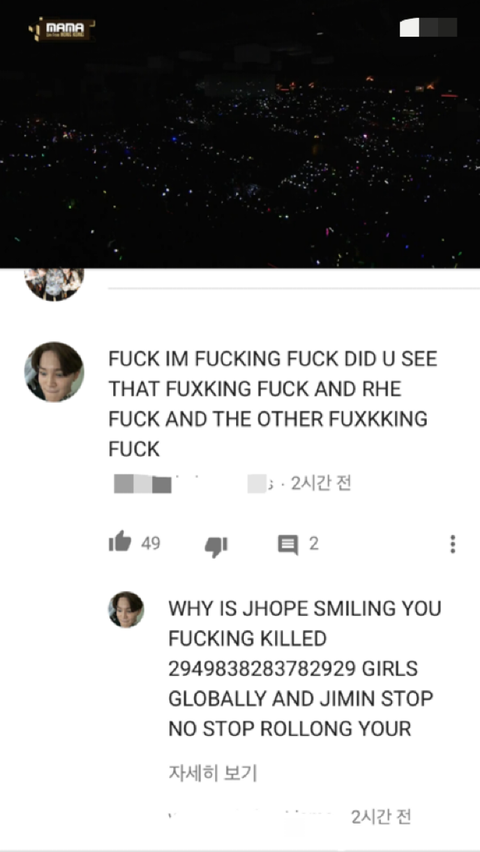Tap the blurred username under the reply
Image resolution: width=480 pixels, height=852 pixels.
coord(250,817)
